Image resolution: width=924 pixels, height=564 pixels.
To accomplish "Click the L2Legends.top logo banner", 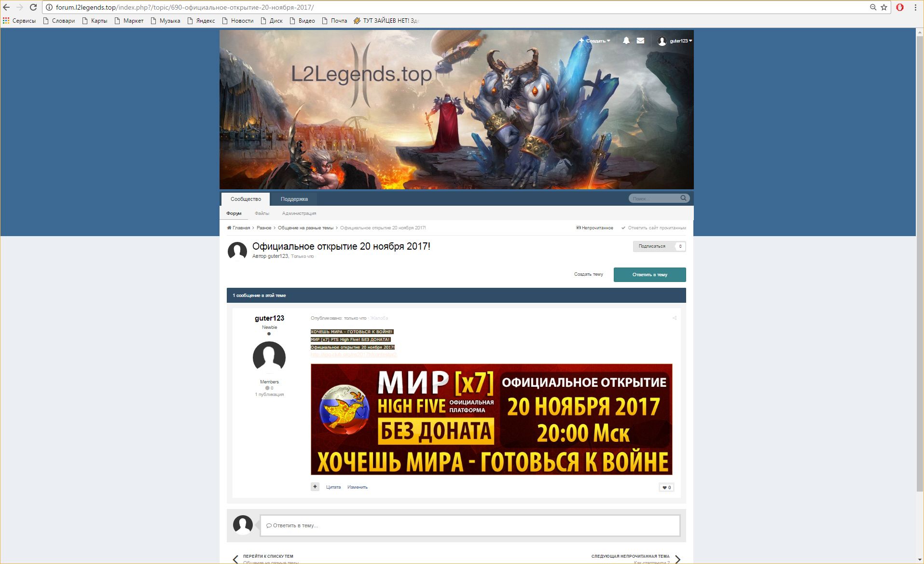I will 362,74.
